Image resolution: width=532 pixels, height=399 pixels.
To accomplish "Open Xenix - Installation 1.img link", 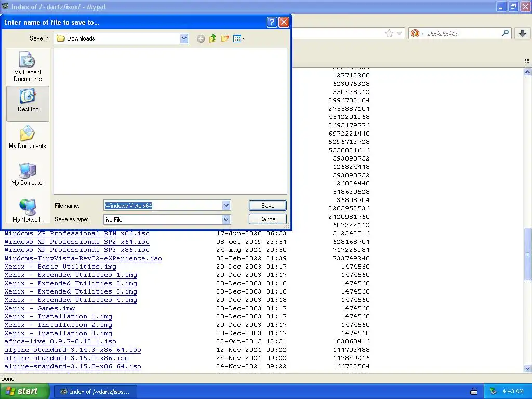I will pyautogui.click(x=58, y=316).
